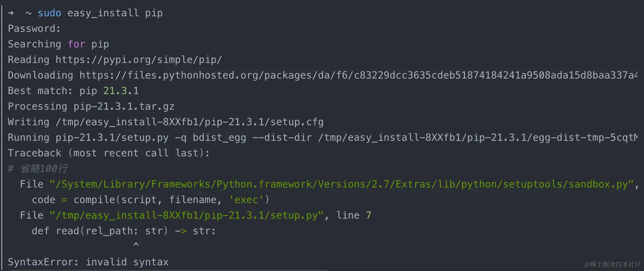Click the orange arrow in def read
644x271 pixels.
tap(181, 231)
